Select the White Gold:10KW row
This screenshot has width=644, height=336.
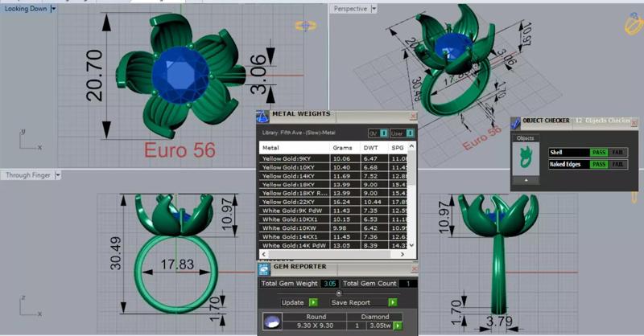coord(333,228)
